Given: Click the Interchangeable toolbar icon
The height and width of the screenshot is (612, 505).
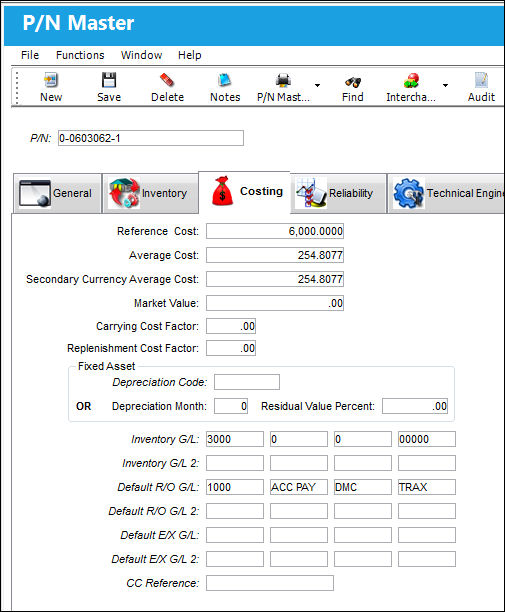Looking at the screenshot, I should pos(411,80).
